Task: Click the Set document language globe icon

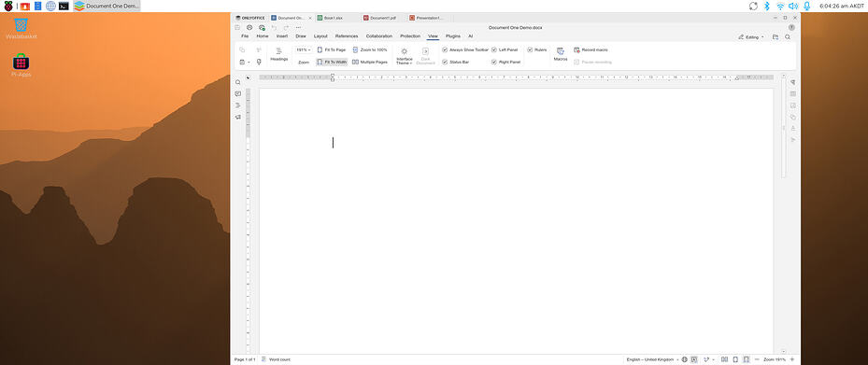Action: [684, 359]
